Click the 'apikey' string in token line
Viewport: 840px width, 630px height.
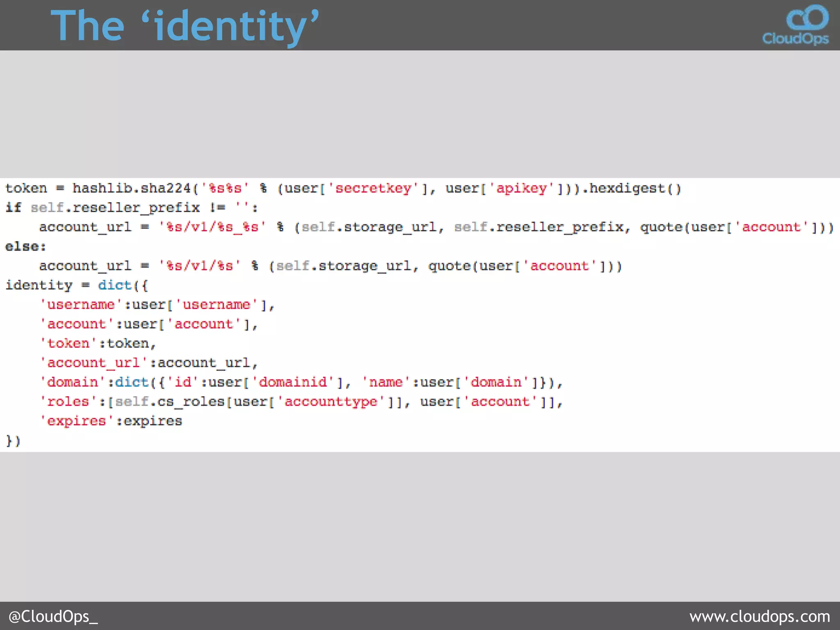(x=521, y=188)
